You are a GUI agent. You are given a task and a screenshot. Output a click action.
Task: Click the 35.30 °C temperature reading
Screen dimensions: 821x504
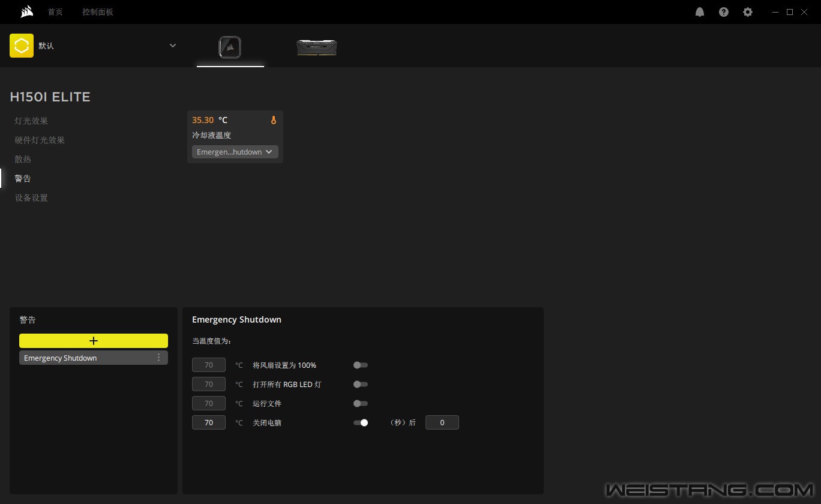(x=209, y=120)
